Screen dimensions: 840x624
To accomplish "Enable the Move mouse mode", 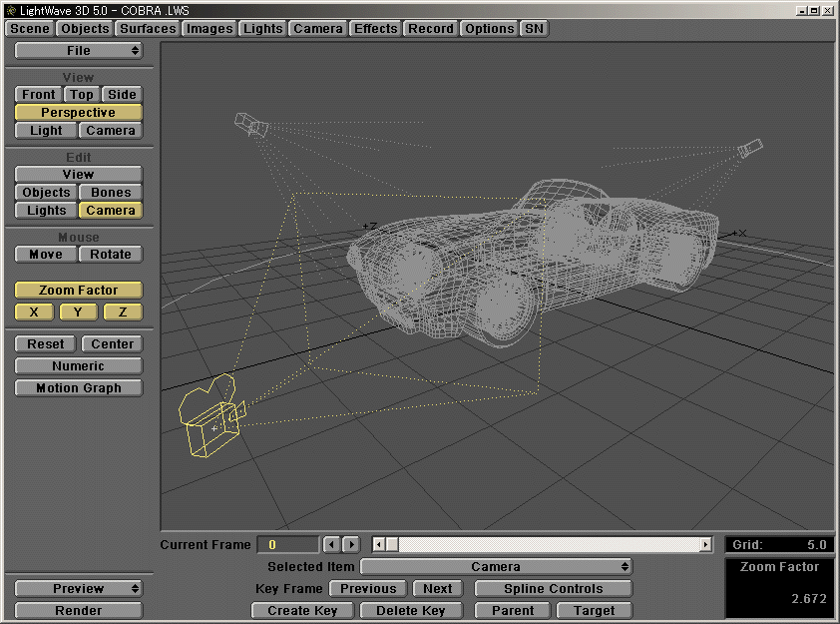I will point(44,254).
